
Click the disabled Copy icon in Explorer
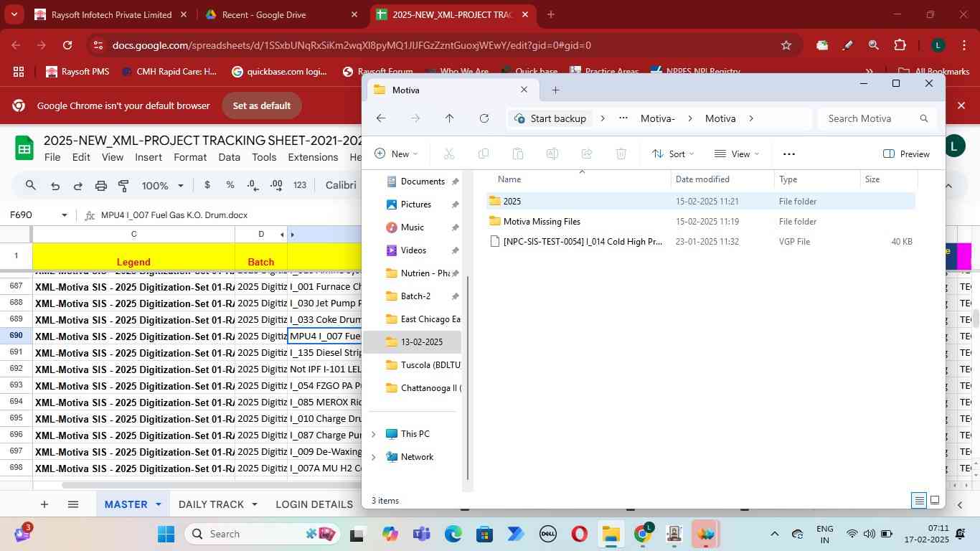[484, 154]
